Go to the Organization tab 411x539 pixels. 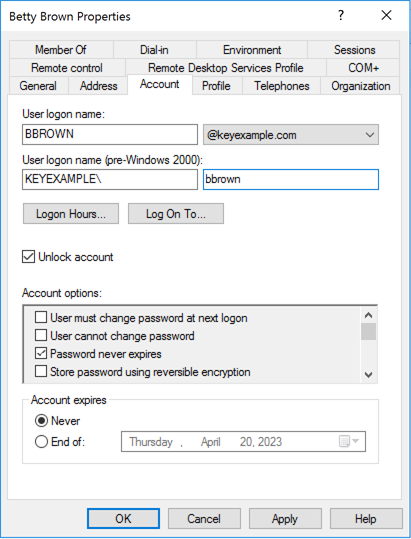click(x=360, y=86)
